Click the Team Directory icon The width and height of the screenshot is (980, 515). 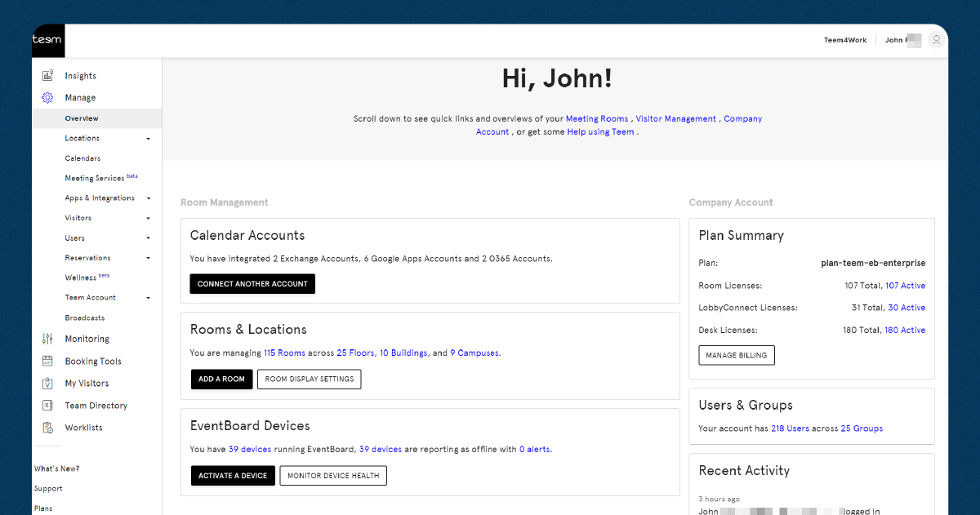(x=47, y=405)
